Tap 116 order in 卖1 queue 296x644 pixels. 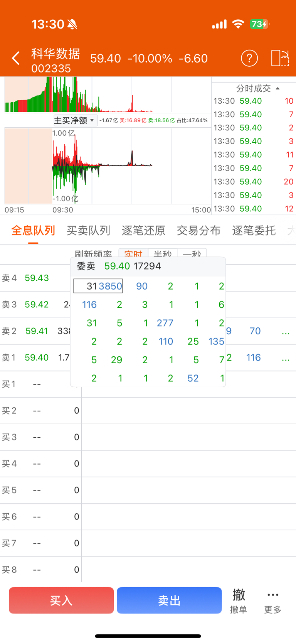pos(254,357)
